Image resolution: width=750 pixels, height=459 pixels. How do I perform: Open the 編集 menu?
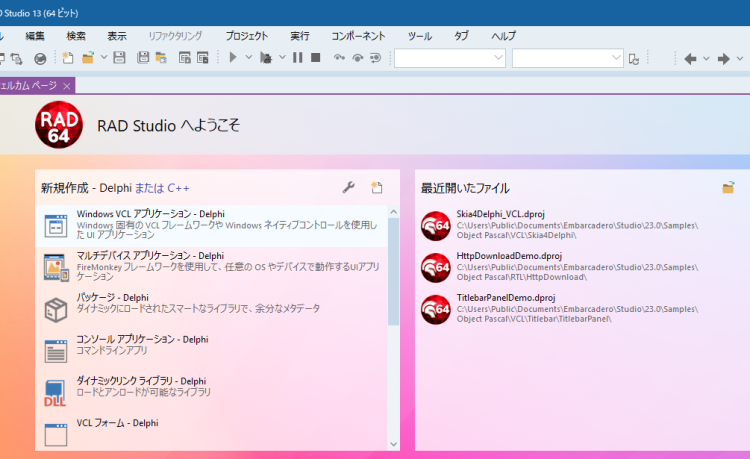click(x=35, y=36)
